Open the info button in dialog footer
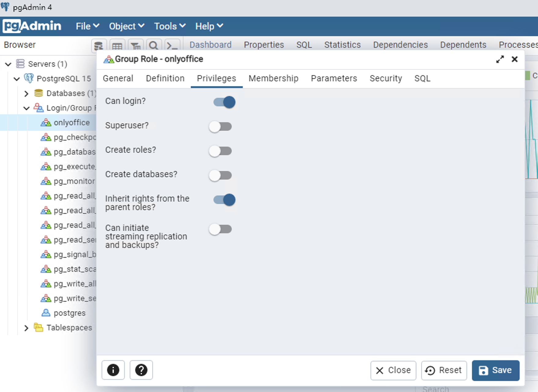538x392 pixels. [x=113, y=370]
